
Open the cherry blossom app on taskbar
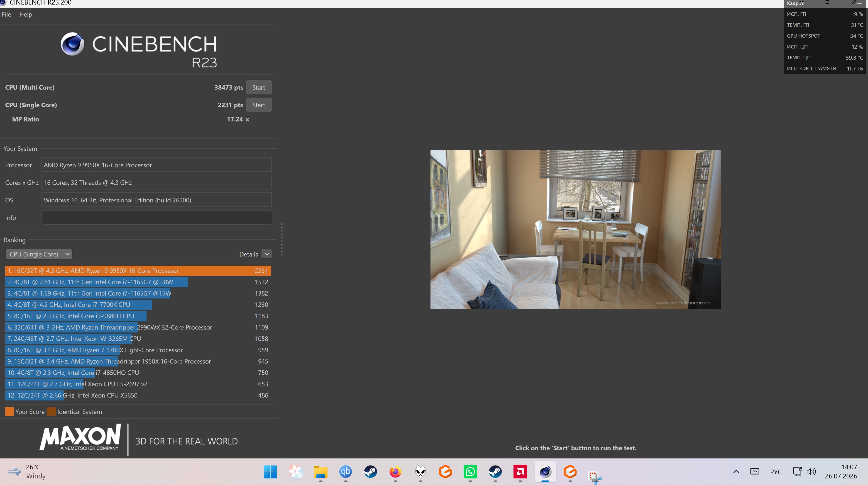tap(296, 472)
